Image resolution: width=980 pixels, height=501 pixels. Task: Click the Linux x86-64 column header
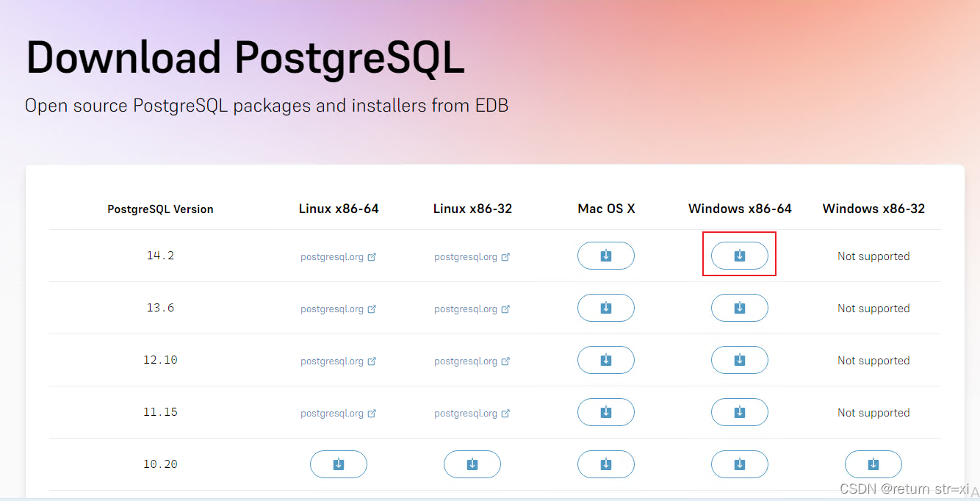(x=339, y=209)
